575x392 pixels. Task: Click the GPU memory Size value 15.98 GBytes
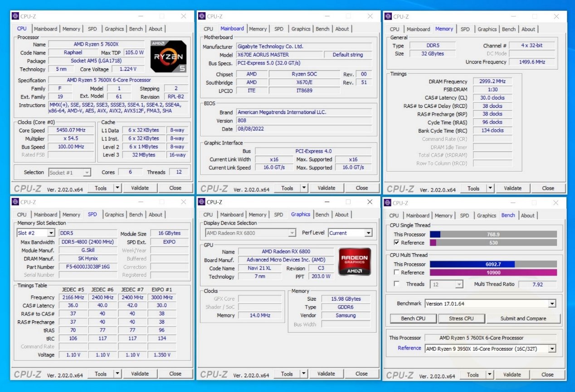point(346,299)
